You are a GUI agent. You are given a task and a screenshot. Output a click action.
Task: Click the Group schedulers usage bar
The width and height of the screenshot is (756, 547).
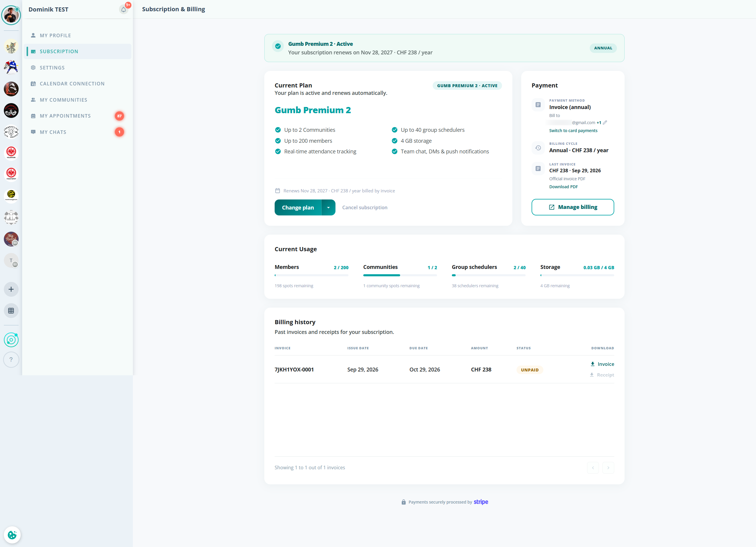coord(489,275)
